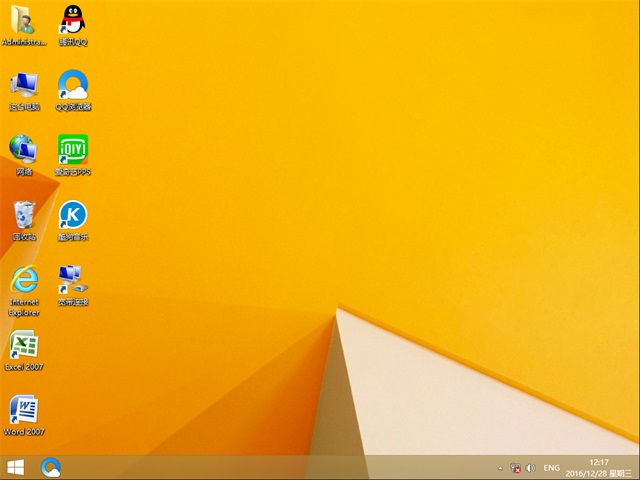Click the Windows Start button

[x=16, y=467]
